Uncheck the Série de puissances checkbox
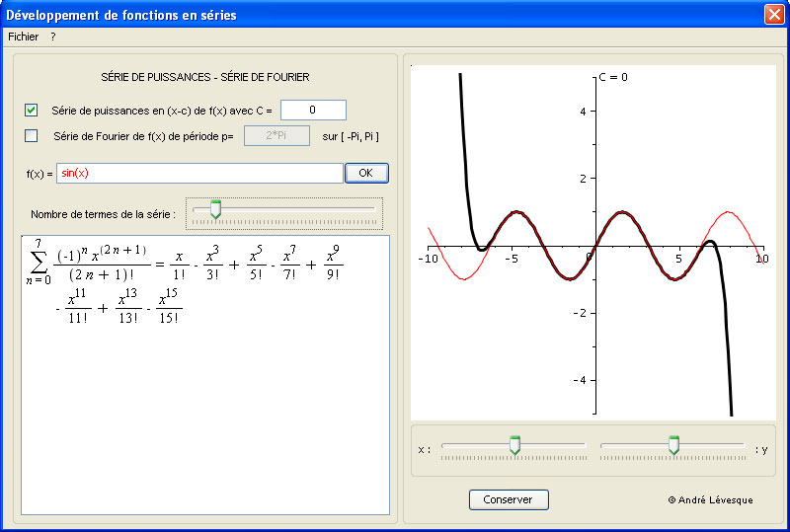790x532 pixels. click(32, 110)
